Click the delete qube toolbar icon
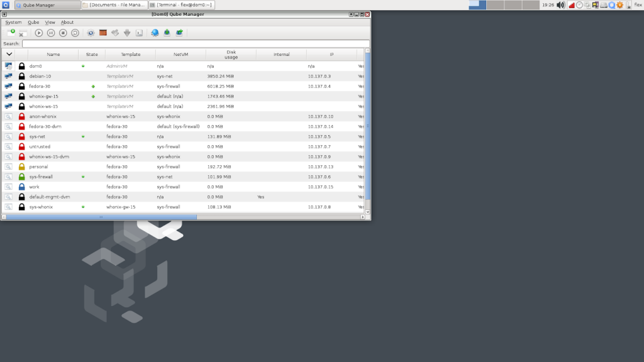The height and width of the screenshot is (362, 644). point(23,33)
